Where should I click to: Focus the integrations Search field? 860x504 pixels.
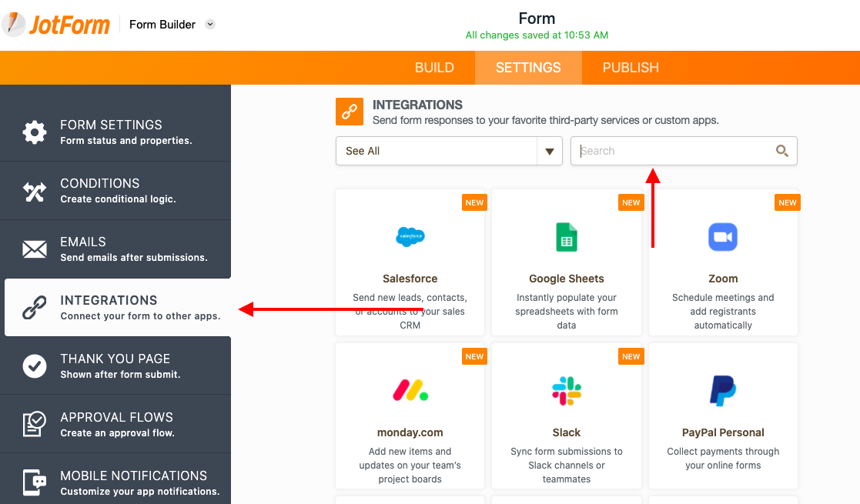(x=674, y=151)
